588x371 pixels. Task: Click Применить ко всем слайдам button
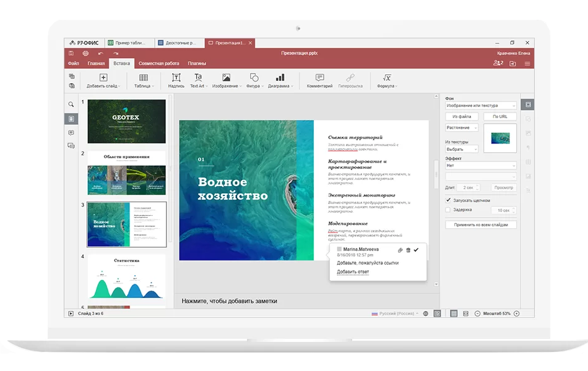(x=481, y=225)
